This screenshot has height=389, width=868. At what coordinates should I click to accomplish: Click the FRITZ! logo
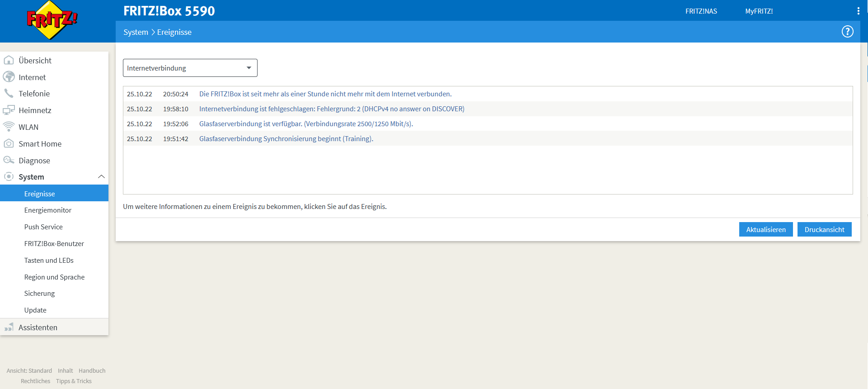[x=52, y=20]
